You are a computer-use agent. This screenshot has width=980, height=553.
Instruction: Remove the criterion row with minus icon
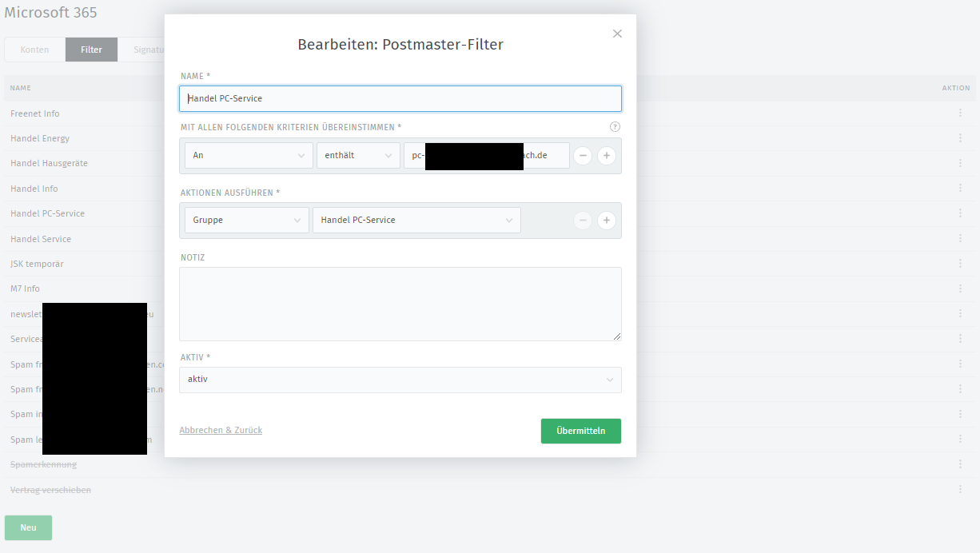click(583, 156)
